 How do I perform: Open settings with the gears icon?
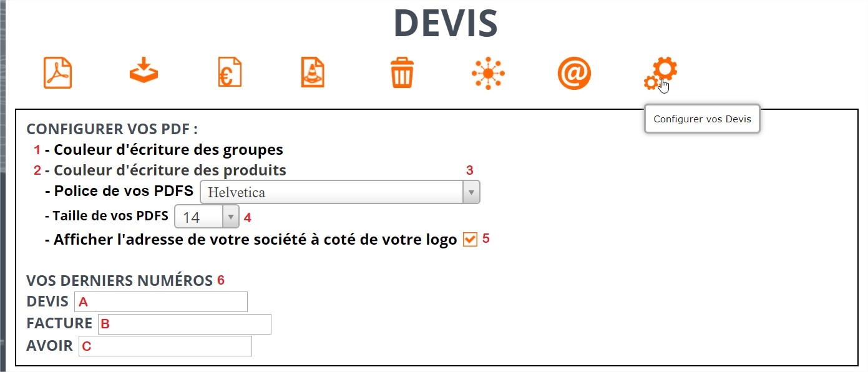[x=661, y=73]
